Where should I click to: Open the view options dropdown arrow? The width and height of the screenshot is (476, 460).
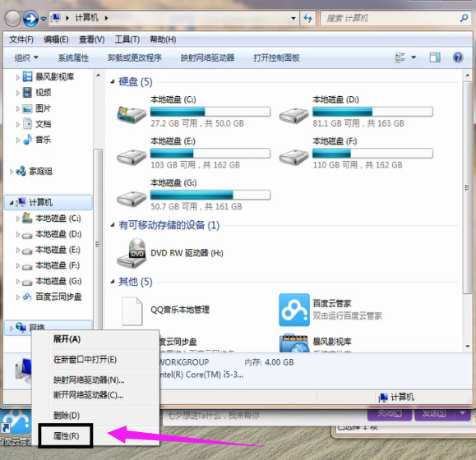click(x=414, y=57)
